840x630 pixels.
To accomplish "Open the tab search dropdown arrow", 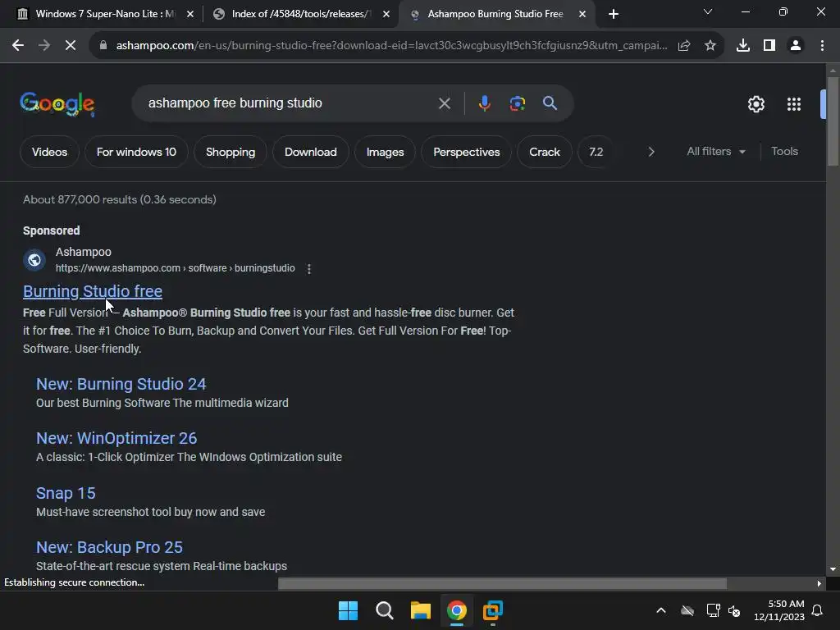I will [708, 11].
